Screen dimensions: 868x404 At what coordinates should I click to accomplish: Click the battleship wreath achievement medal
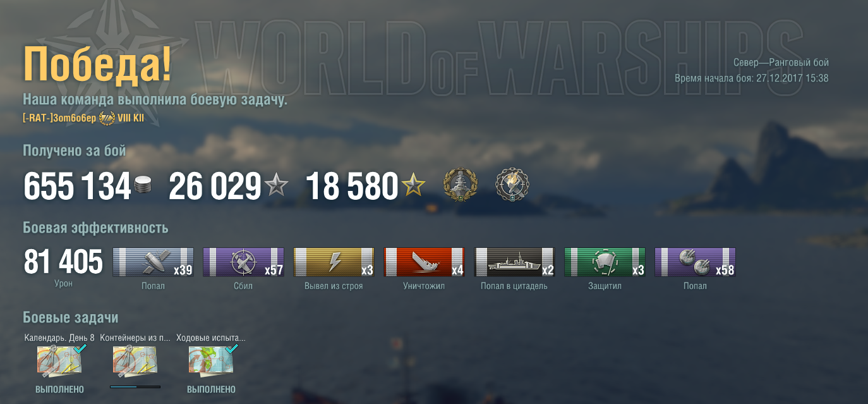pyautogui.click(x=461, y=185)
